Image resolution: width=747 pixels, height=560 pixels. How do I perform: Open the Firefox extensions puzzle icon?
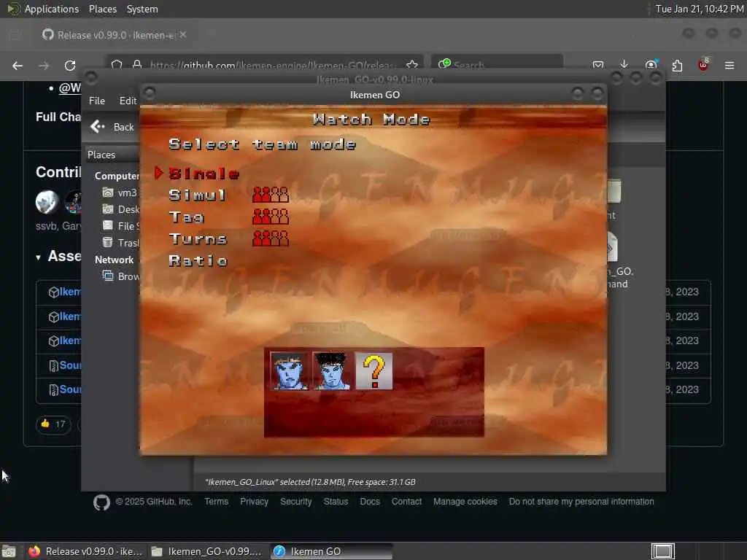tap(677, 66)
